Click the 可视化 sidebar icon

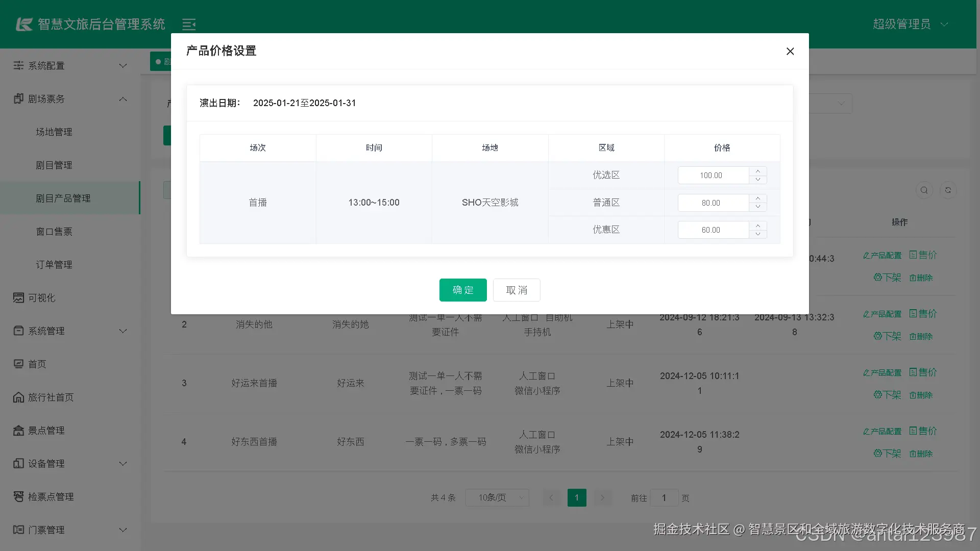(x=18, y=298)
